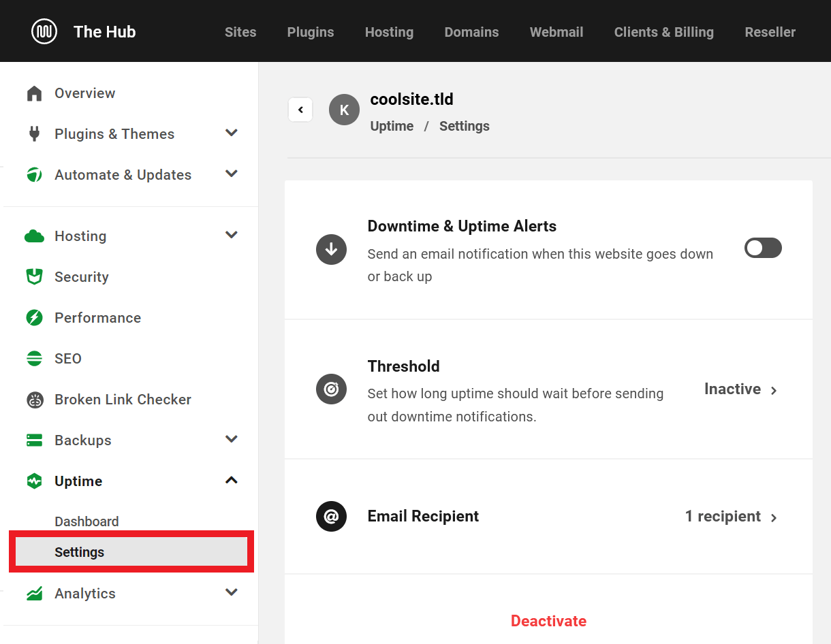
Task: Enable Downtime & Uptime Alerts
Action: [762, 247]
